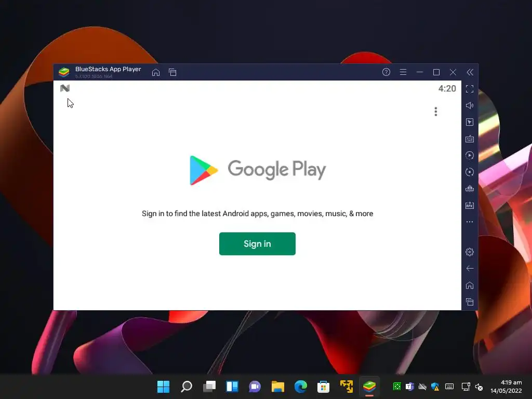
Task: Open the BlueStacks hamburger menu
Action: pos(403,72)
